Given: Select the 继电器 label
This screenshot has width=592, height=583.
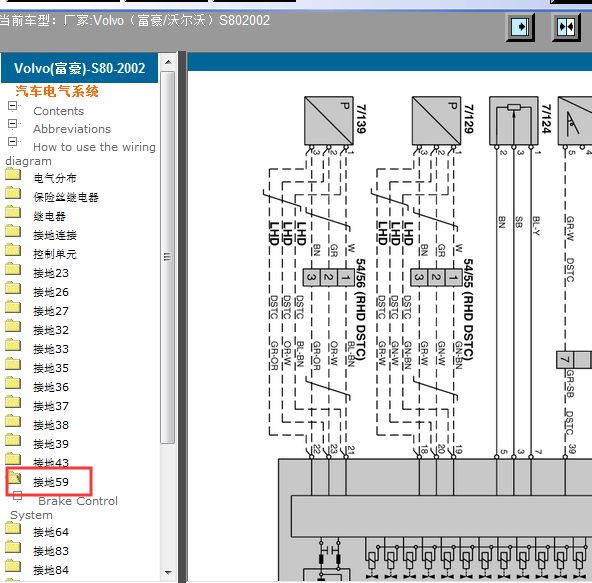Looking at the screenshot, I should pos(49,216).
